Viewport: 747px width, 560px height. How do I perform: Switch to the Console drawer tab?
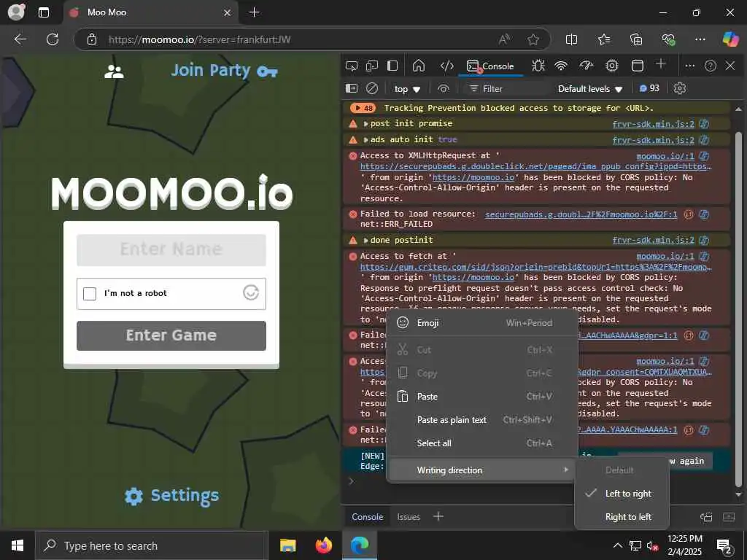pos(368,517)
